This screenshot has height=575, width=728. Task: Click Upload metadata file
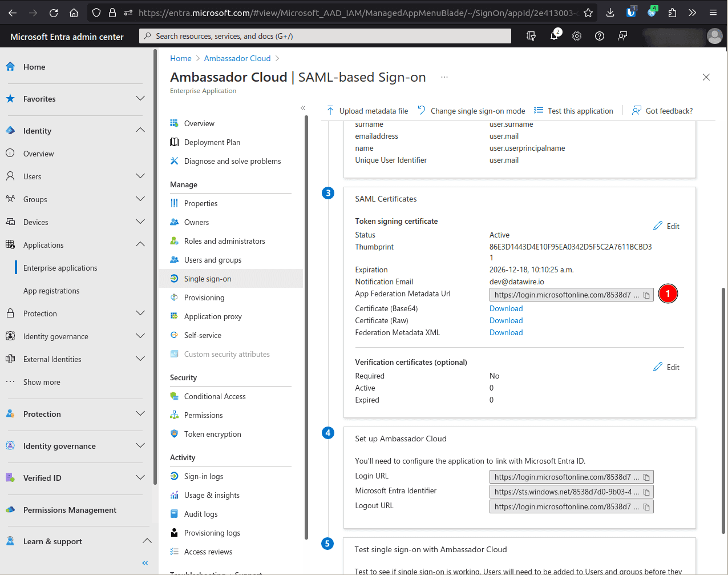[x=367, y=111]
